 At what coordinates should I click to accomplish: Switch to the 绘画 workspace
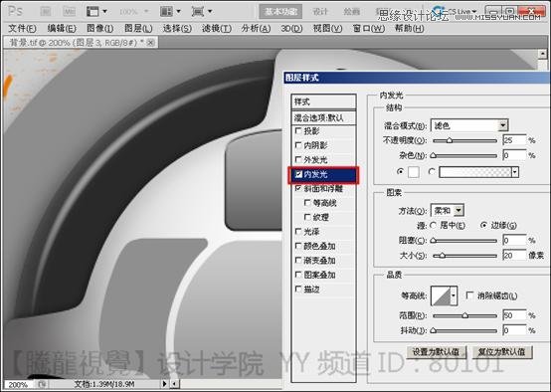351,12
